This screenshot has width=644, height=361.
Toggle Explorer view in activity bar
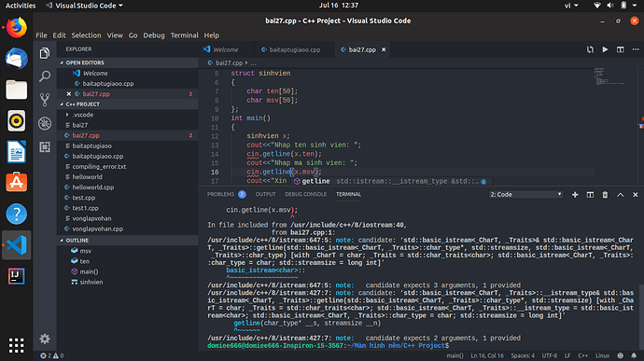(45, 53)
